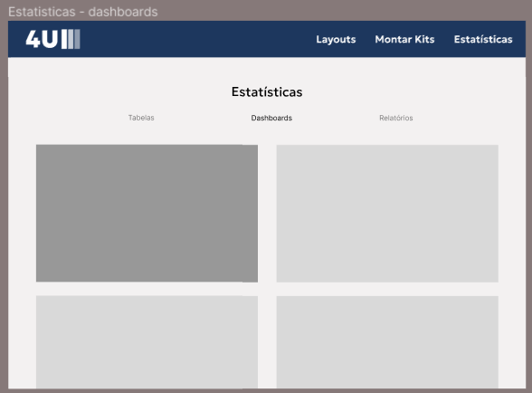Open the bottom-left dashboard placeholder card
The width and height of the screenshot is (532, 393).
coord(147,341)
